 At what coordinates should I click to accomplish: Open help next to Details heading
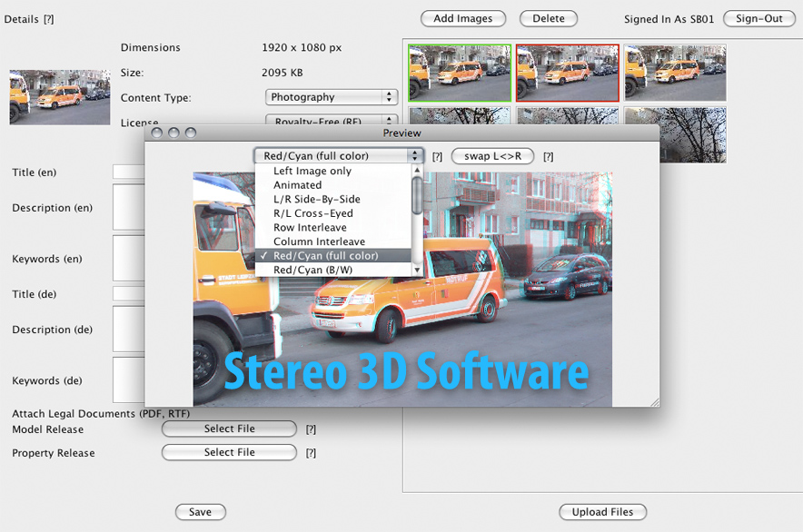click(49, 19)
